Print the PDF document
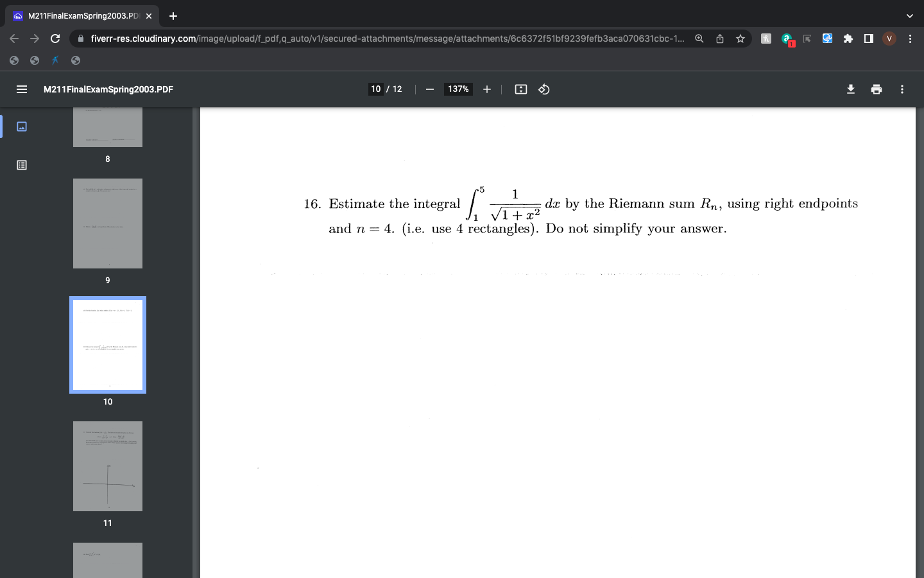Image resolution: width=924 pixels, height=578 pixels. click(877, 89)
